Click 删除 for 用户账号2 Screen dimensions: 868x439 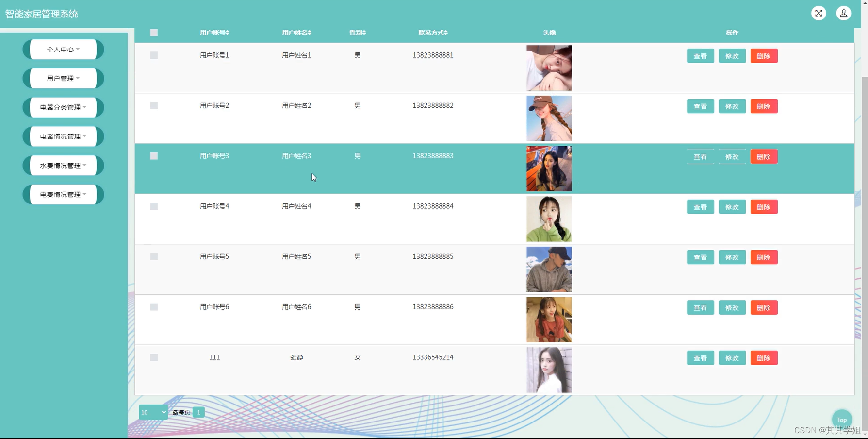click(x=764, y=106)
